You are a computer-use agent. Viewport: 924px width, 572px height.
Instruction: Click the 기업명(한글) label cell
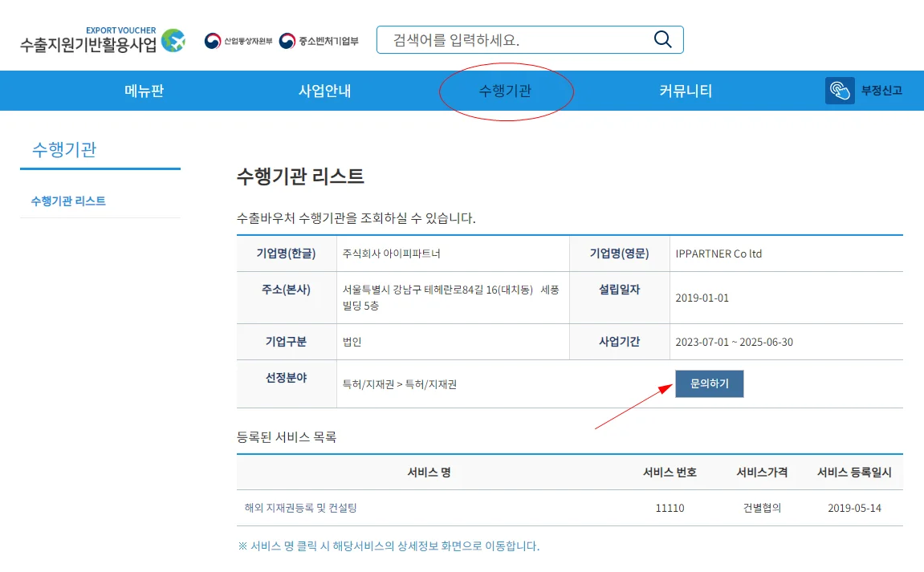click(287, 254)
